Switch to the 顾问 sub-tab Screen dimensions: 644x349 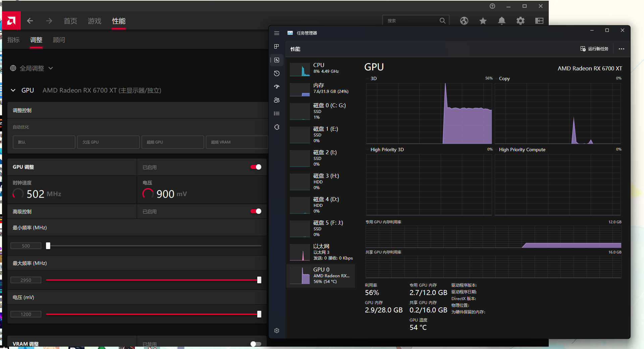pyautogui.click(x=59, y=40)
